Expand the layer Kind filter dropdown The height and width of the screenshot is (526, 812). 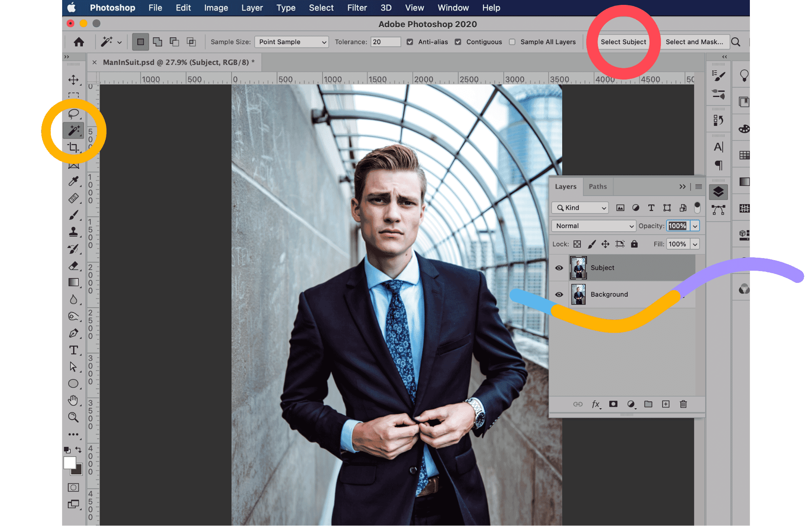click(580, 207)
